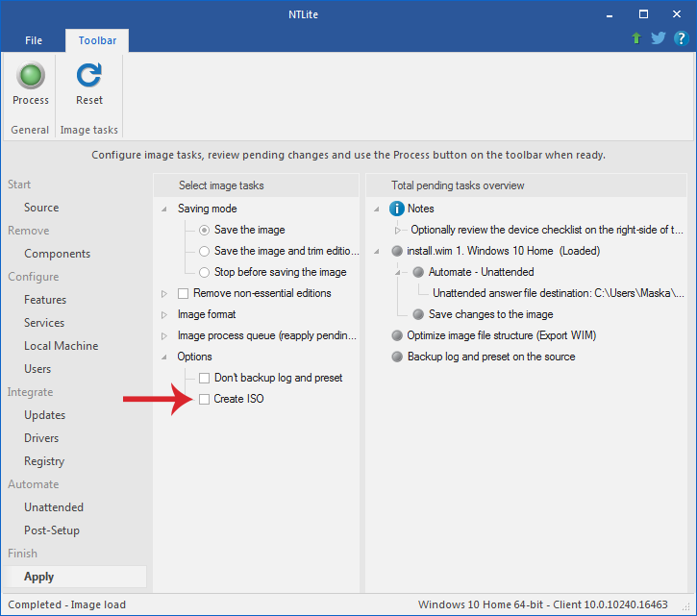Click gray dot beside Automate - Unattended
The height and width of the screenshot is (616, 697).
coord(418,272)
